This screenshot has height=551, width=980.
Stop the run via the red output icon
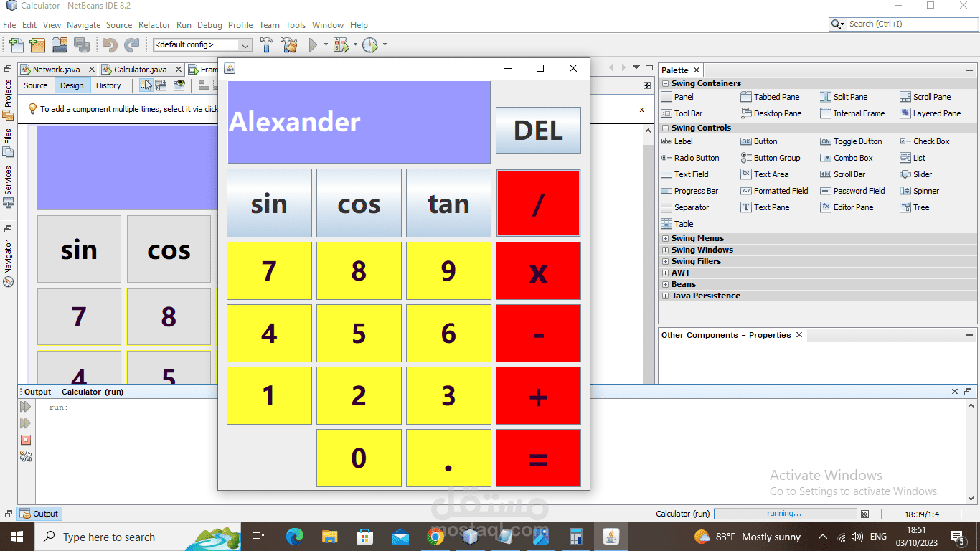tap(26, 440)
